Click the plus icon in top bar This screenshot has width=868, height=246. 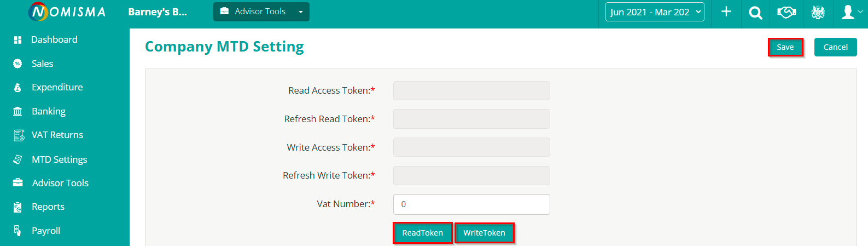[x=726, y=12]
